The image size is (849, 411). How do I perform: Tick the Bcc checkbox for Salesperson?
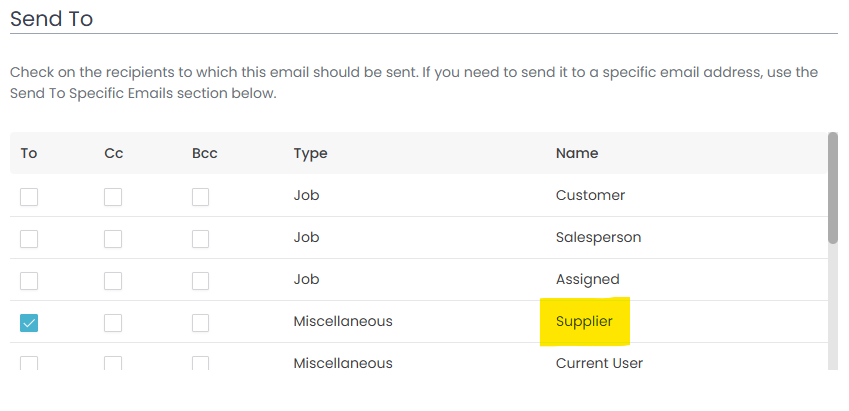tap(201, 239)
